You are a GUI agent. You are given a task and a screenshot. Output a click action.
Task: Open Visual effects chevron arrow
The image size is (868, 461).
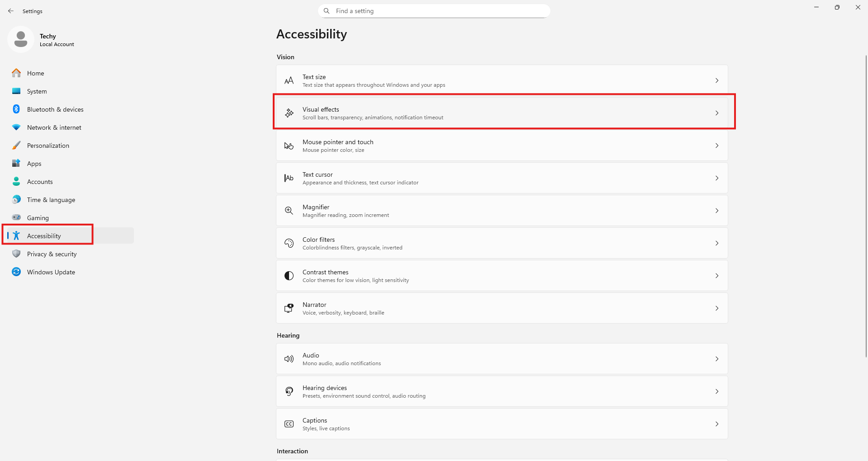click(716, 113)
